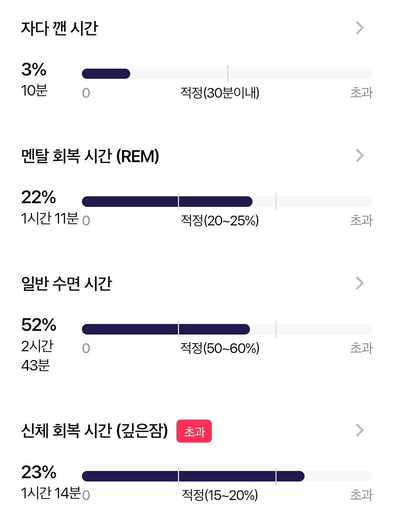The width and height of the screenshot is (393, 532).
Task: Tap the red 초과 badge
Action: click(194, 432)
